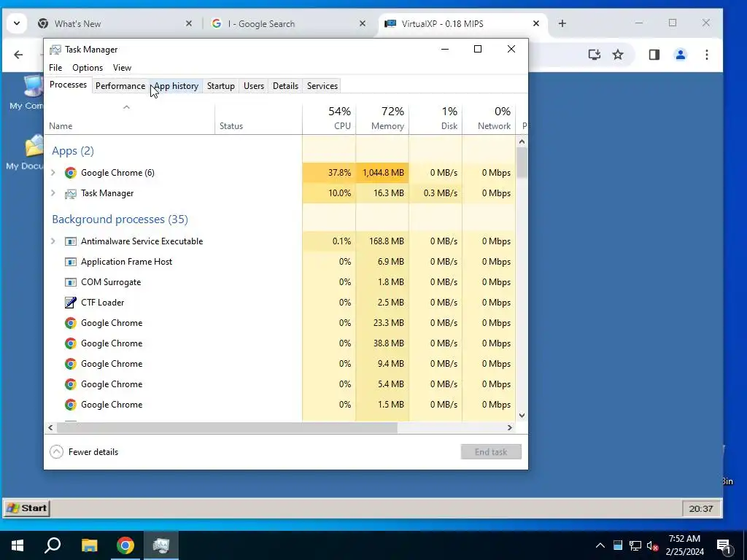This screenshot has width=747, height=560.
Task: Click the Google Chrome (6) app icon
Action: 71,173
